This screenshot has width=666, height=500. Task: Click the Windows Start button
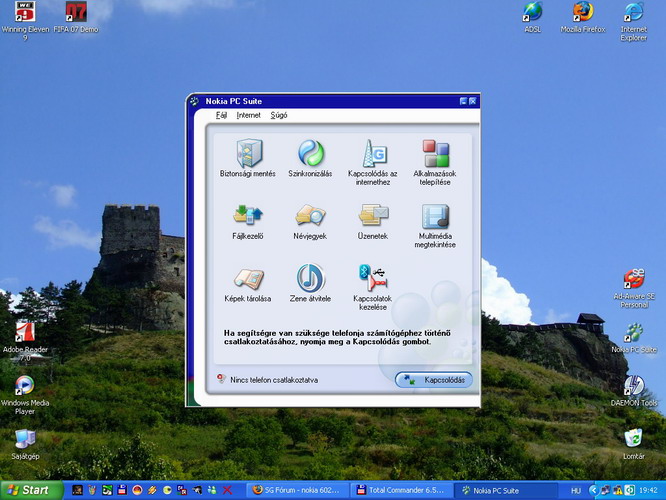pyautogui.click(x=30, y=490)
